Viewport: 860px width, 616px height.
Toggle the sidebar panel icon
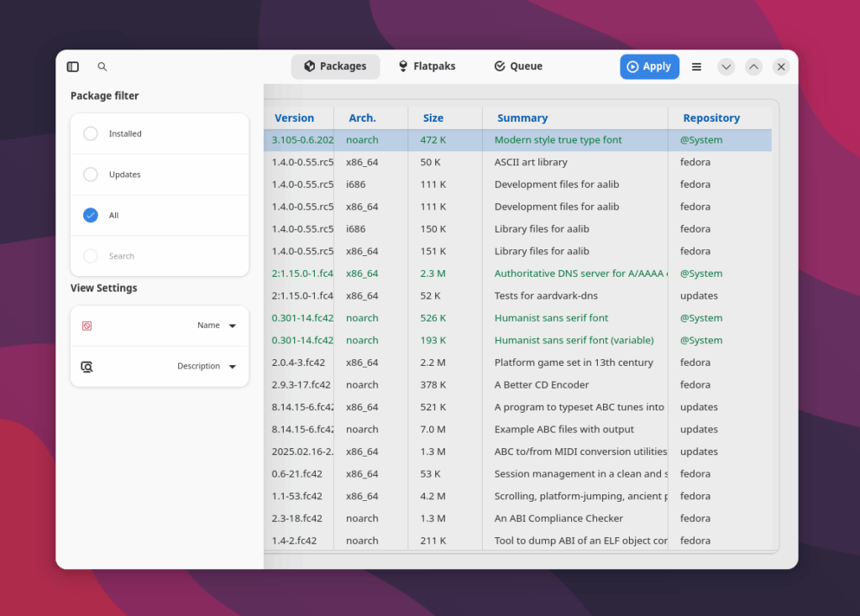coord(73,66)
